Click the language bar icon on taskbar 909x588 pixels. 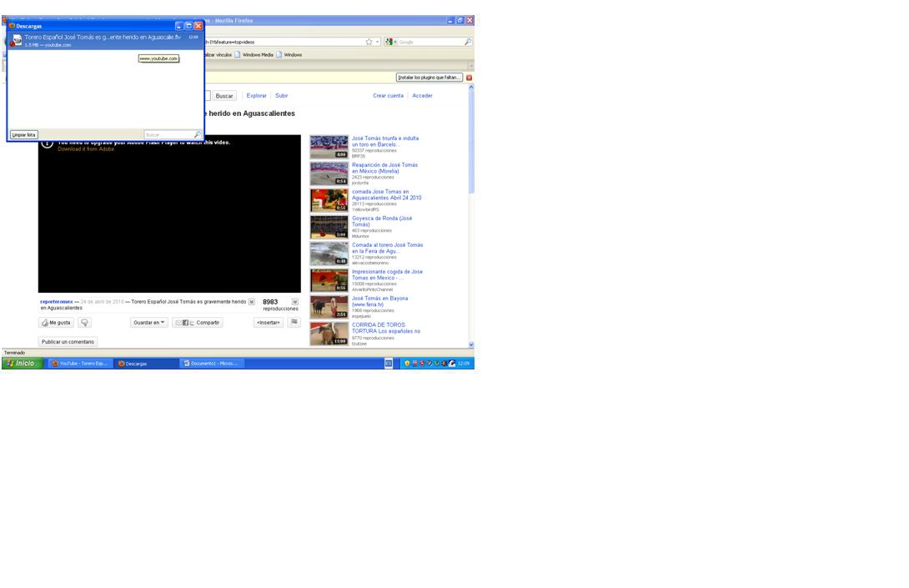[x=389, y=363]
